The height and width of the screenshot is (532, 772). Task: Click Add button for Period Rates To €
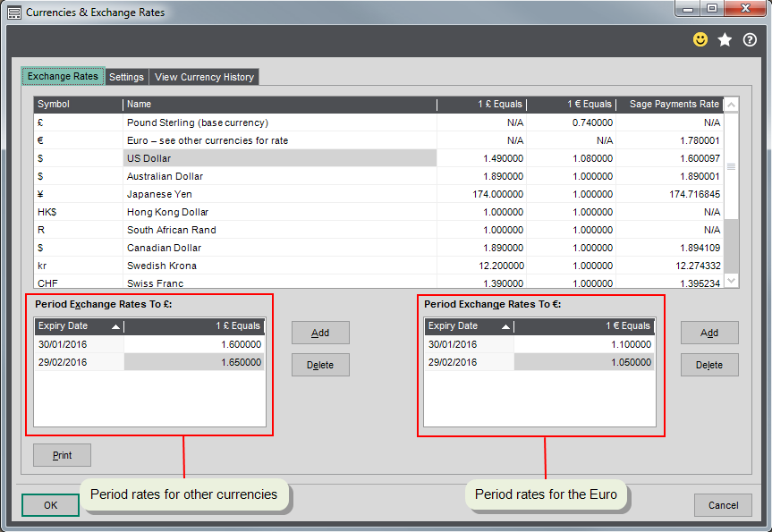709,333
